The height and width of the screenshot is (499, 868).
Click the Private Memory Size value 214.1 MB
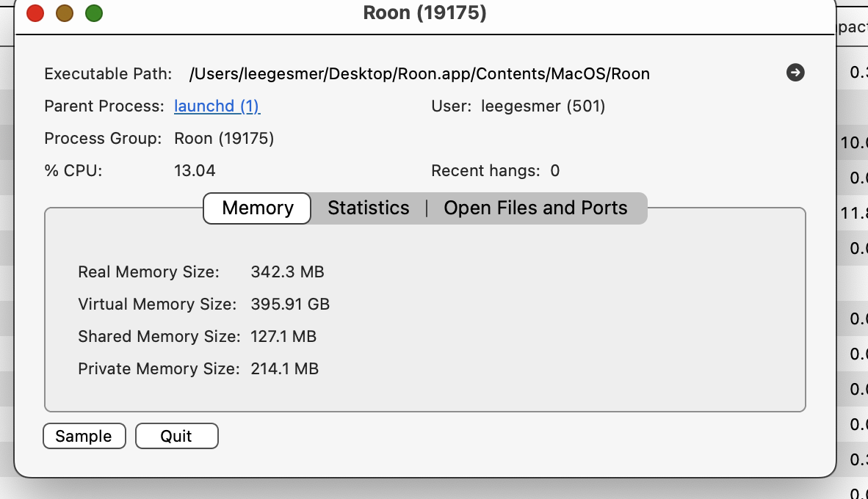click(284, 369)
